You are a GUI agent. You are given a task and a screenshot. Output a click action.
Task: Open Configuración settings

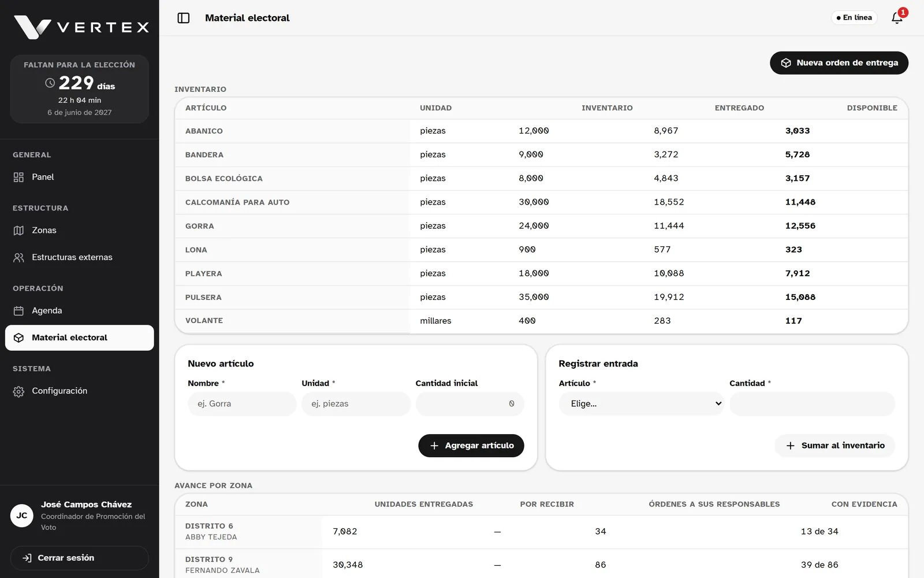pyautogui.click(x=80, y=391)
